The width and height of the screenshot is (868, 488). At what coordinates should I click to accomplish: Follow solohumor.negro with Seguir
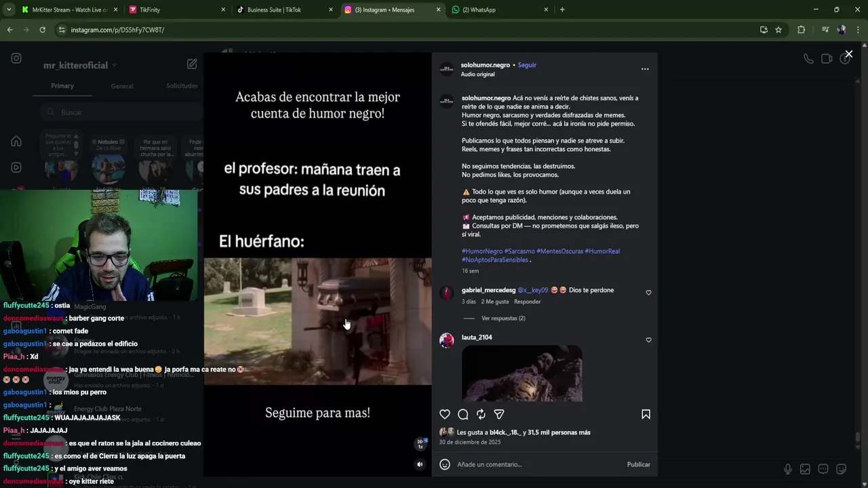point(527,65)
